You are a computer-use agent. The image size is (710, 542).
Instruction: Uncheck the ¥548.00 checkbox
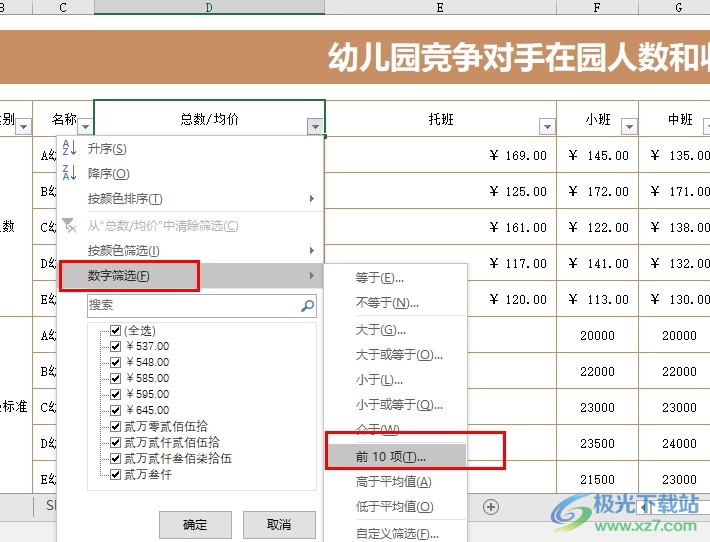[x=115, y=362]
